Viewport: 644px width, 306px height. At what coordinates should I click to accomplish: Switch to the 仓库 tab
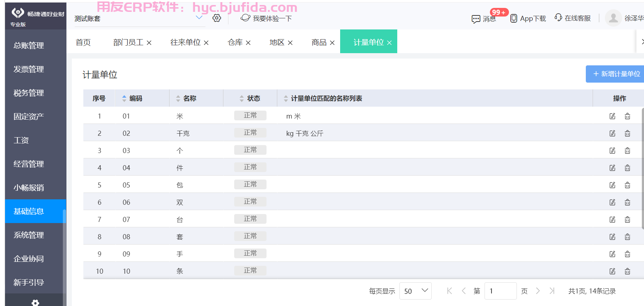point(235,42)
